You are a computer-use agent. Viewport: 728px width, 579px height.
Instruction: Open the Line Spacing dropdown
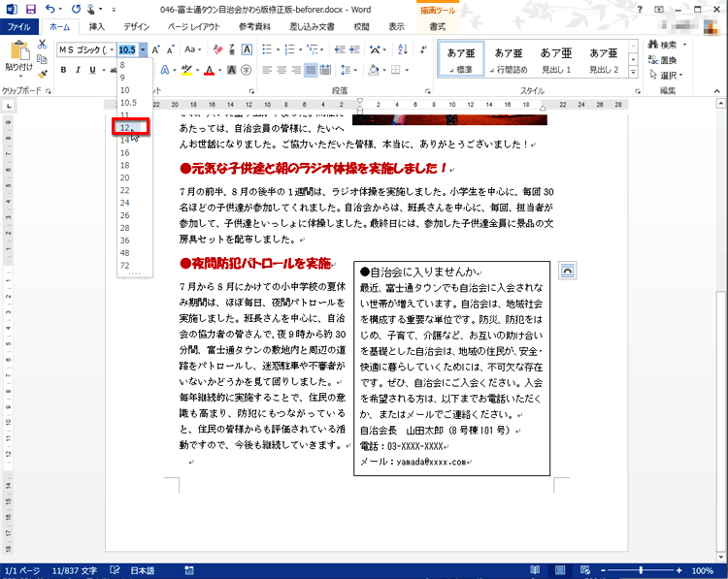(x=348, y=70)
